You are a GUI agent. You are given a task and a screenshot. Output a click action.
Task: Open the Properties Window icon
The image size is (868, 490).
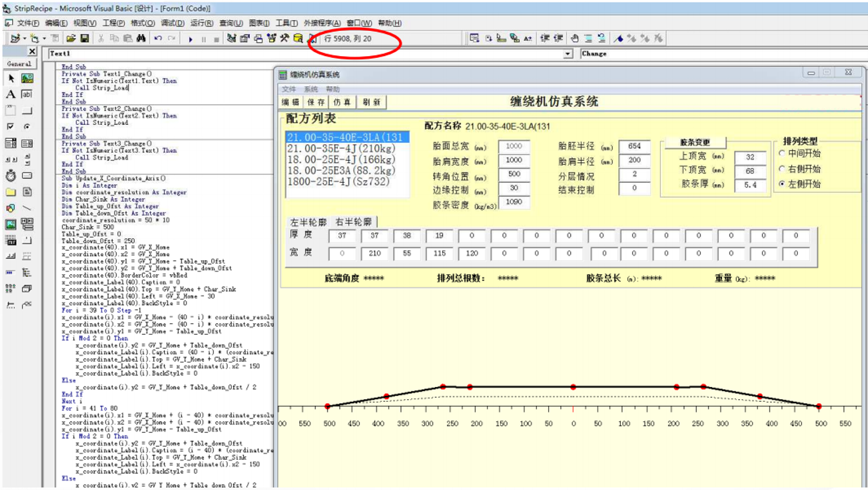(245, 39)
